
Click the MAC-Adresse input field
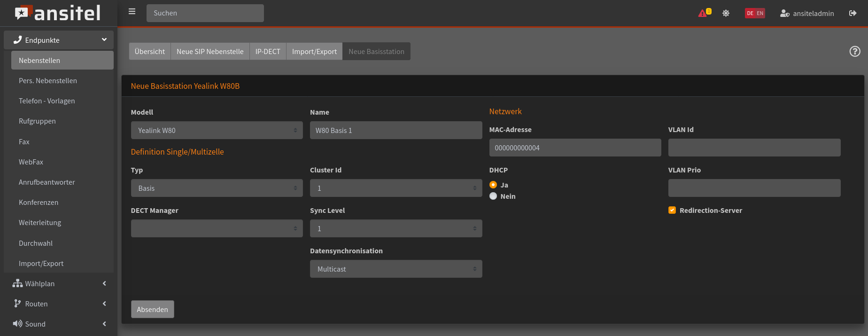575,148
